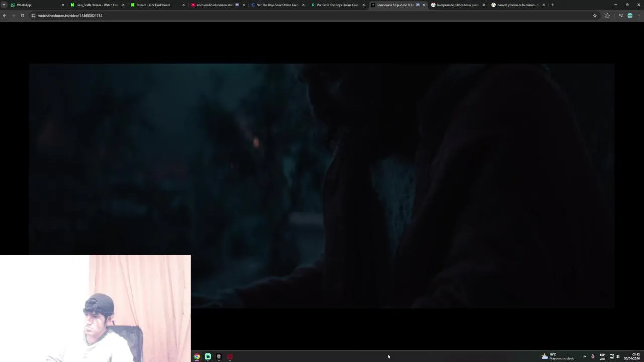Image resolution: width=644 pixels, height=362 pixels.
Task: Open Chrome from the taskbar
Action: (197, 356)
